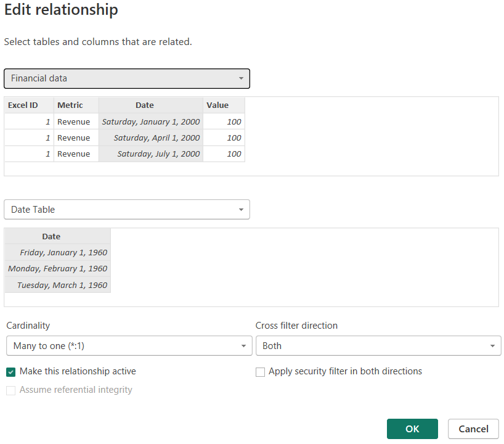Click value 100 in the July 2000 row
The width and height of the screenshot is (504, 444).
click(x=224, y=154)
